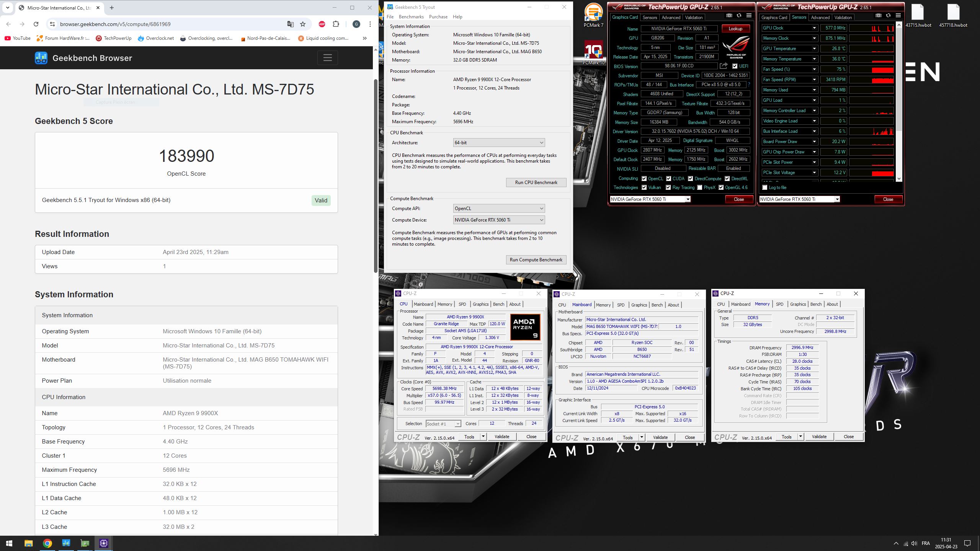Open the PCMark 7 desktop shortcut
This screenshot has height=551, width=980.
pos(593,15)
